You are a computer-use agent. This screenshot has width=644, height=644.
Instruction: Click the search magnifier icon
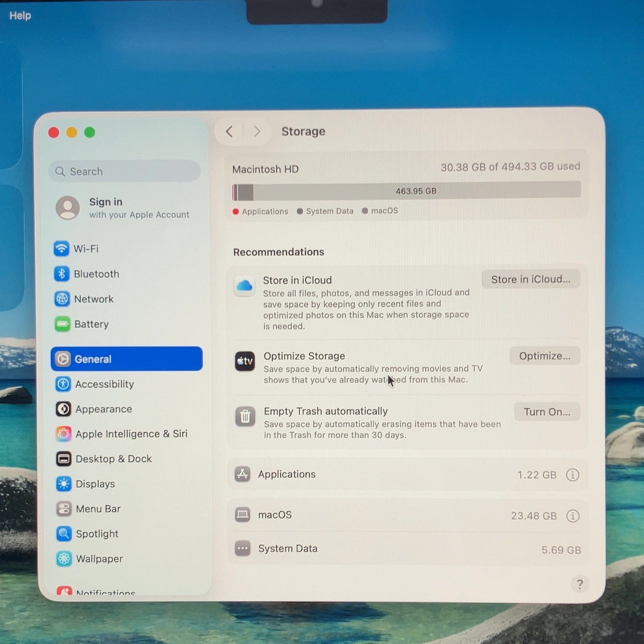click(60, 172)
